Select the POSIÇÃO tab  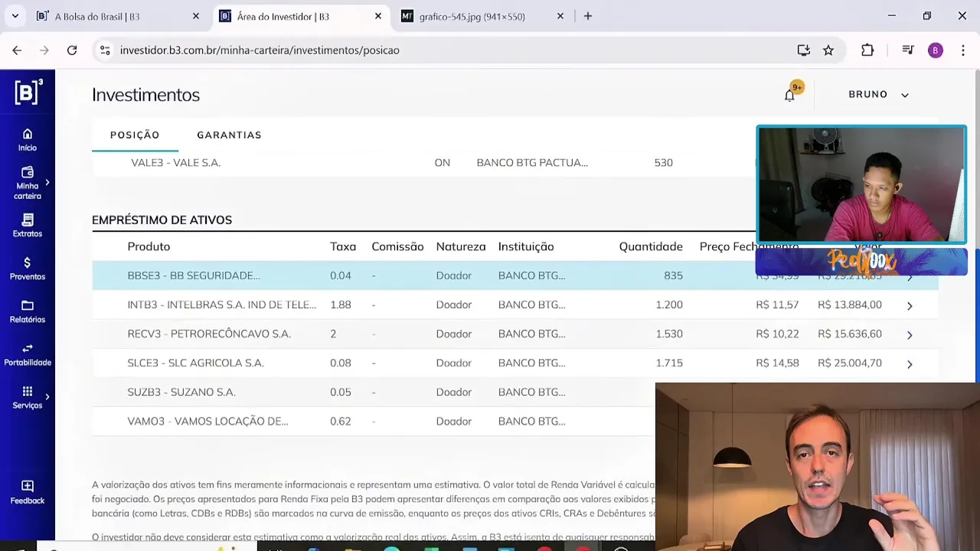[135, 135]
